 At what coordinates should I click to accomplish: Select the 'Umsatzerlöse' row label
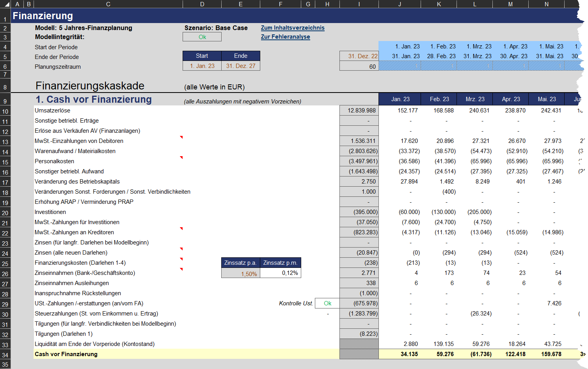pyautogui.click(x=52, y=111)
